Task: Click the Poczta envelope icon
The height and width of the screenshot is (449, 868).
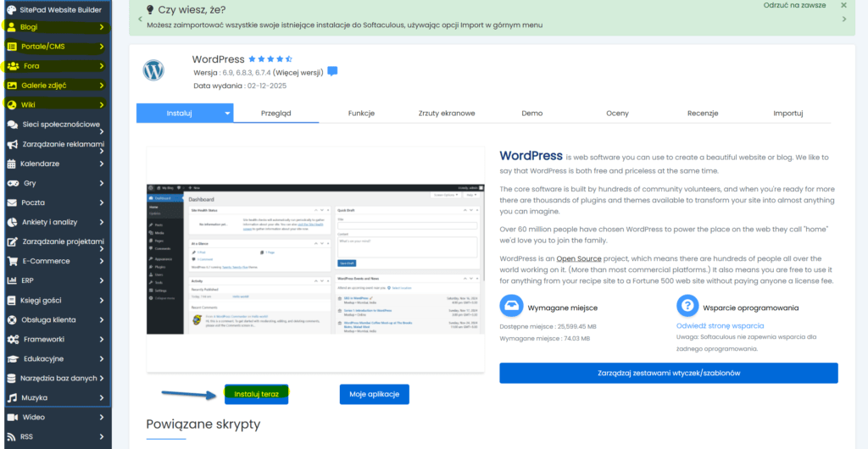Action: coord(12,202)
